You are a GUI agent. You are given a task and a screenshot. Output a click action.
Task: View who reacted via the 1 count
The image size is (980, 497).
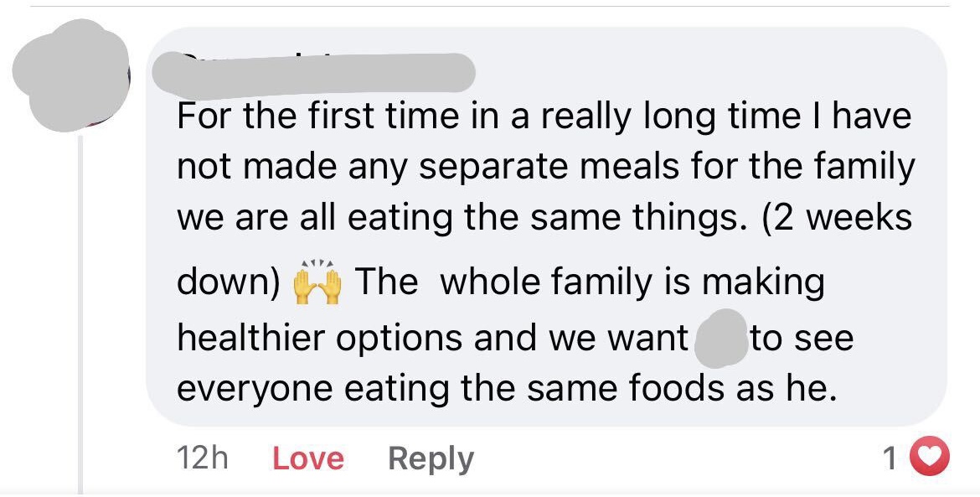coord(890,458)
